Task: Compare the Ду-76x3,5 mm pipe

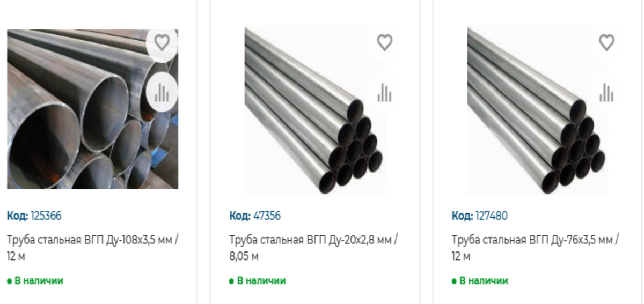Action: 606,92
